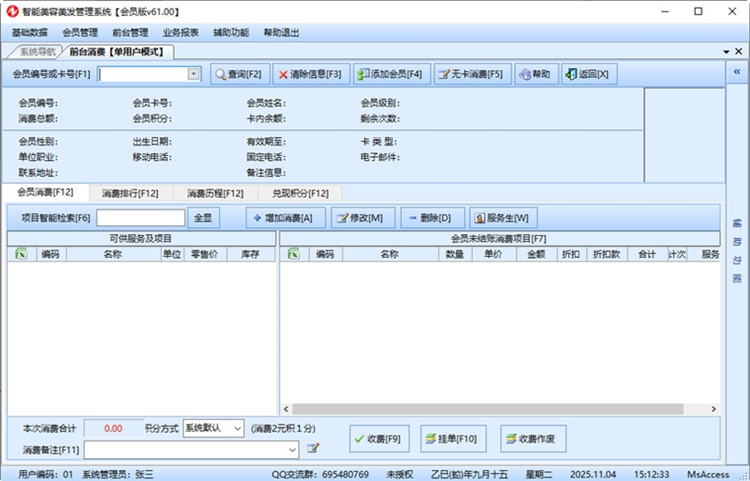Open the 业务报表 menu
The image size is (750, 481).
coord(180,33)
